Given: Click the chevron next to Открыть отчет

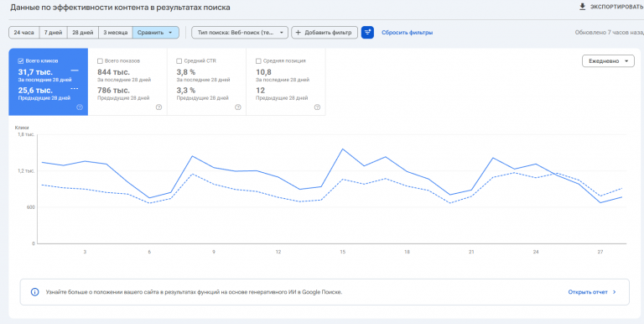Looking at the screenshot, I should (x=615, y=292).
